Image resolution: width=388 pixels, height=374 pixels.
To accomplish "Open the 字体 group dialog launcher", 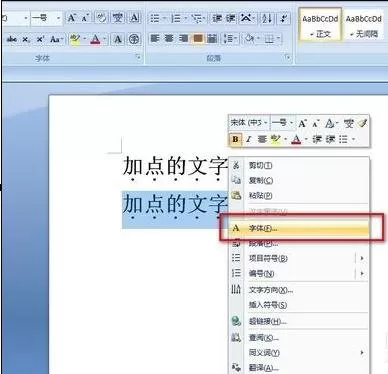I will [138, 57].
